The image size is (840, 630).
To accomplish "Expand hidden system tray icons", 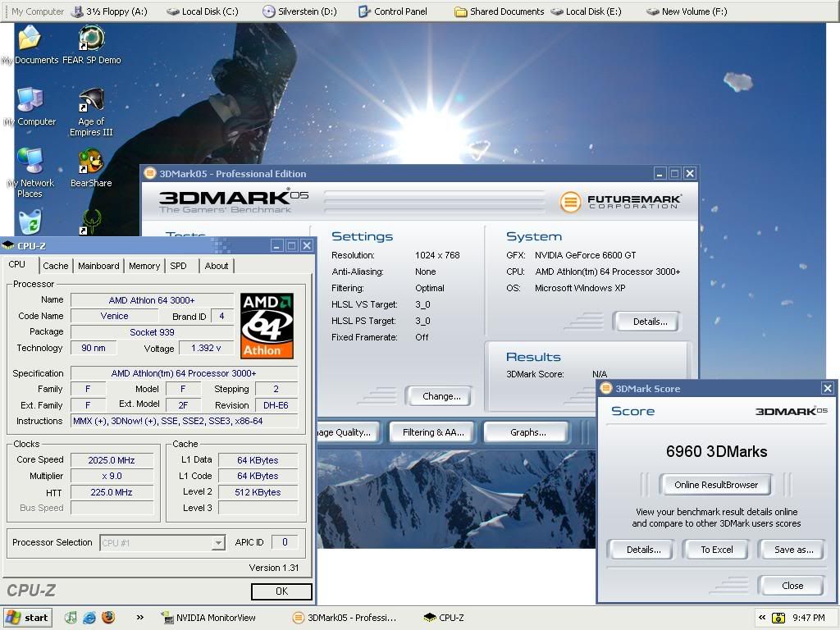I will 762,618.
